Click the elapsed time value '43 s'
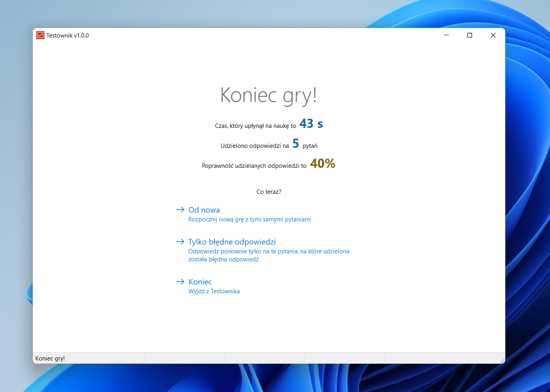 point(311,123)
